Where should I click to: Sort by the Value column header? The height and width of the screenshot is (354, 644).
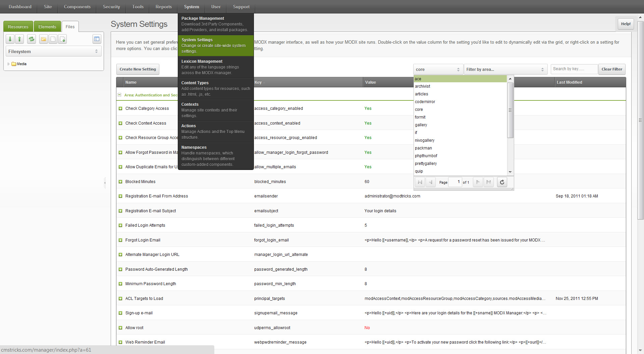tap(388, 82)
